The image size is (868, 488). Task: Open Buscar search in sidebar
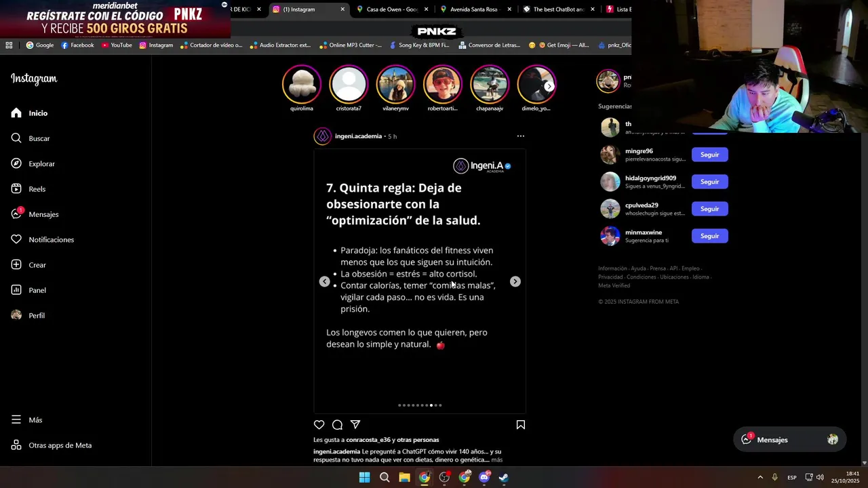click(31, 138)
